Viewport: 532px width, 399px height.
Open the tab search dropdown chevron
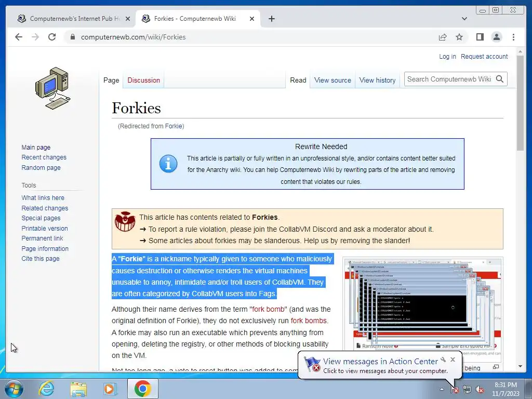click(x=464, y=19)
